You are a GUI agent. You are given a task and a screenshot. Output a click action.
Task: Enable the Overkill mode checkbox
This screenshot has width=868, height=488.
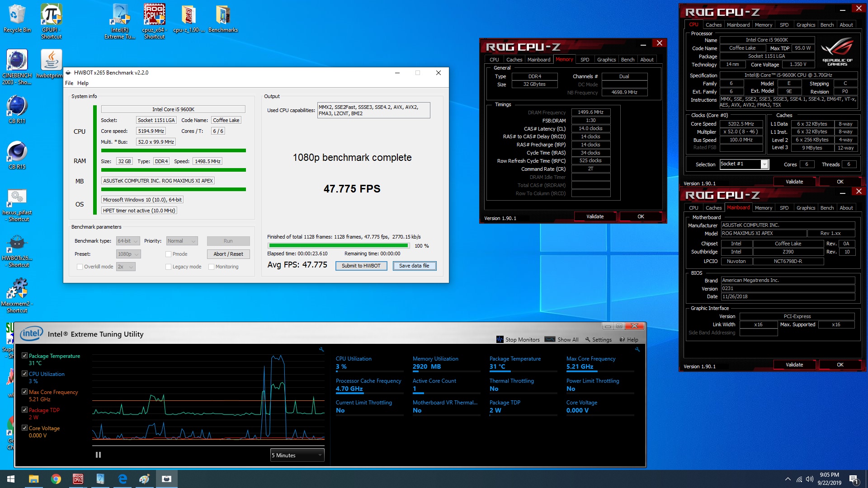point(80,267)
